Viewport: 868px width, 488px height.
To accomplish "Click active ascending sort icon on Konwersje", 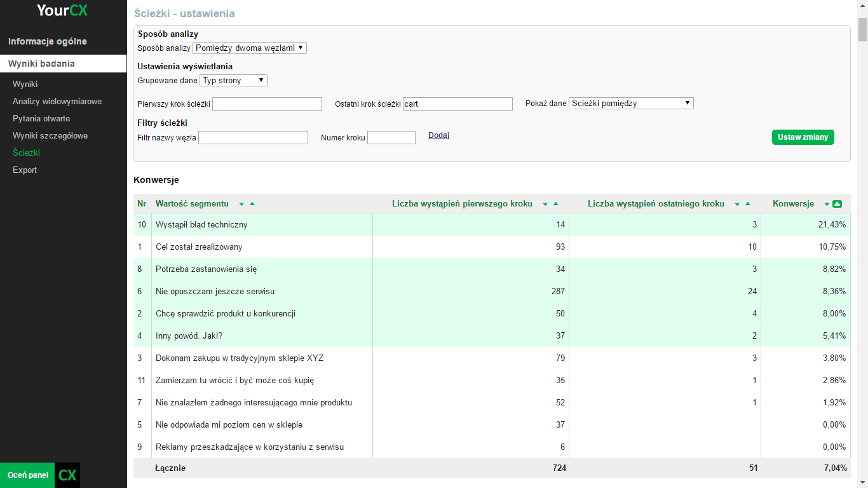I will pos(837,204).
